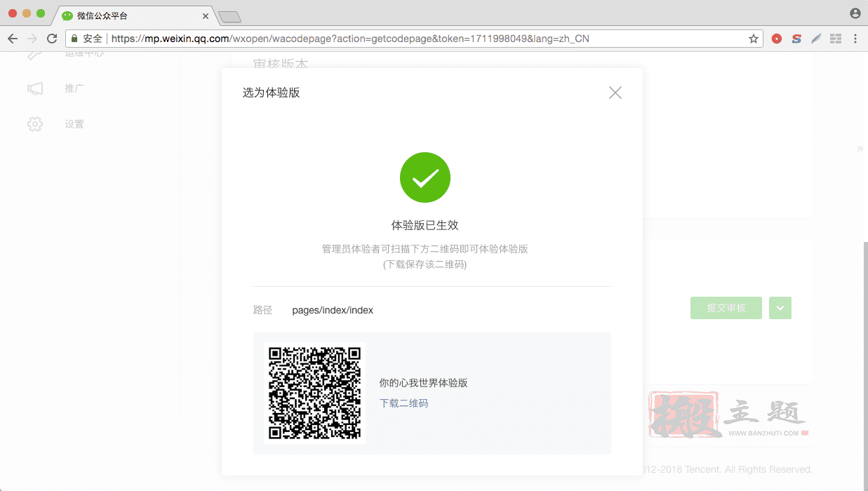Click the gear icon beside 设置
The height and width of the screenshot is (491, 868).
point(35,124)
